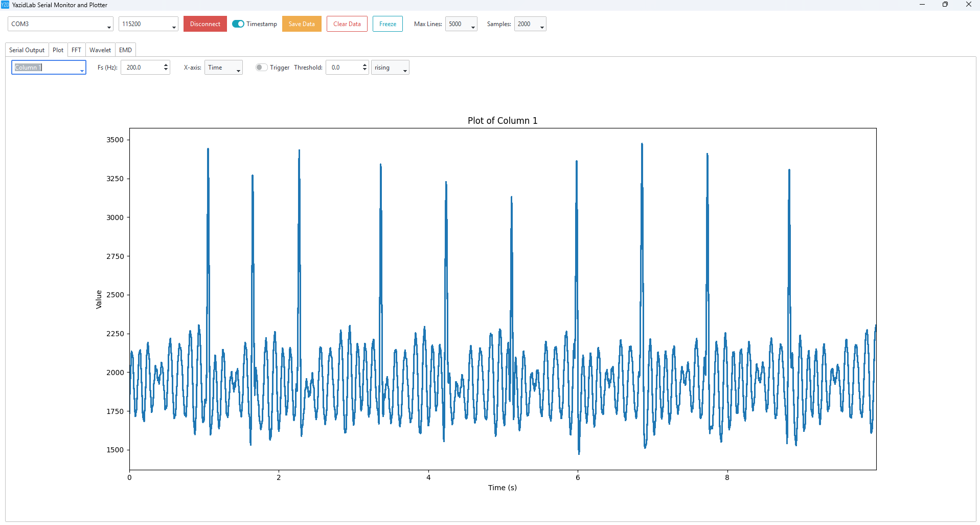980x525 pixels.
Task: Click the YazidLab app icon in title bar
Action: point(5,5)
